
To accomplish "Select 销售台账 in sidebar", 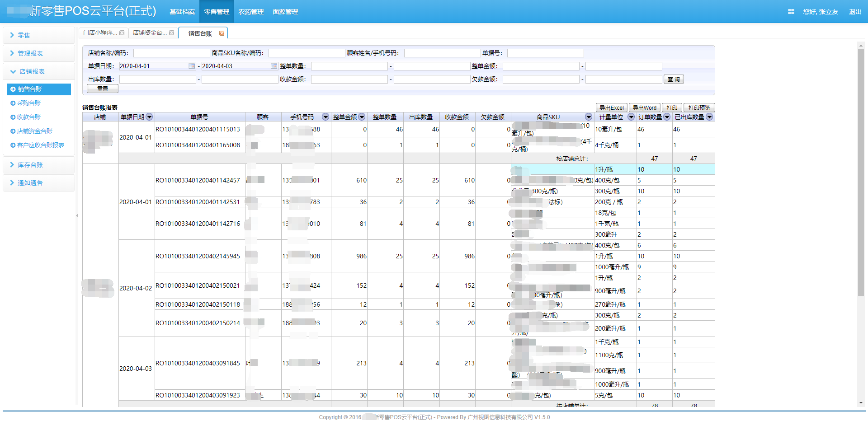I will coord(39,89).
